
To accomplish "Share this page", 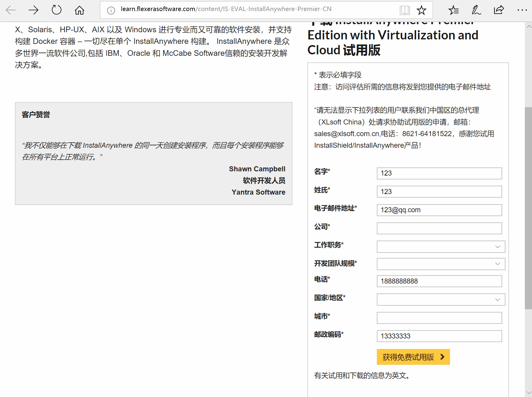I will point(499,10).
